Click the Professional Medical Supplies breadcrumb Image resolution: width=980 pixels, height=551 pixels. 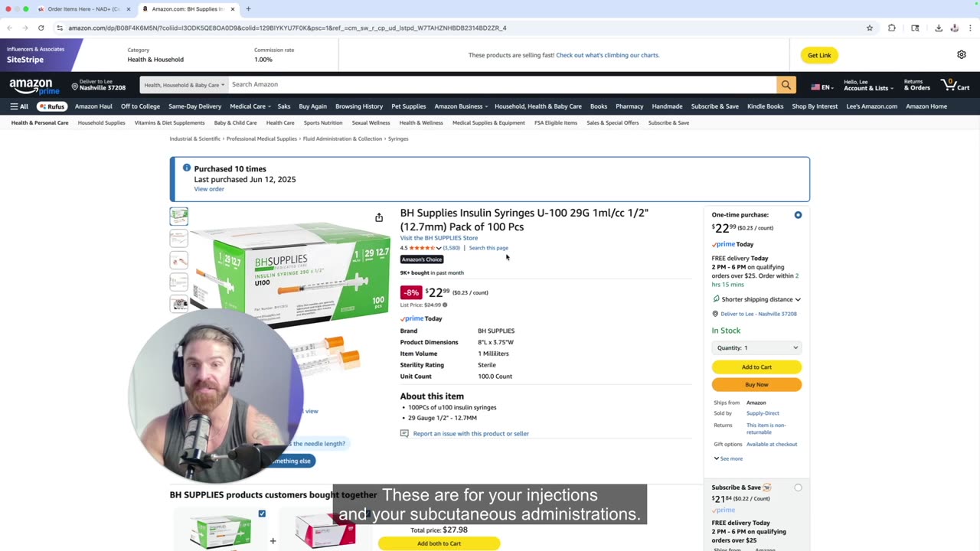tap(261, 139)
